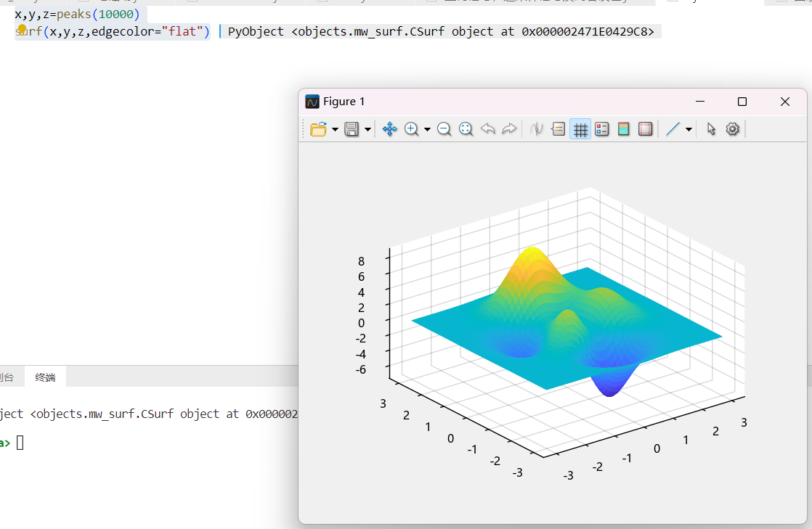The height and width of the screenshot is (529, 812).
Task: Select the zoom out magnifier tool
Action: pyautogui.click(x=444, y=129)
